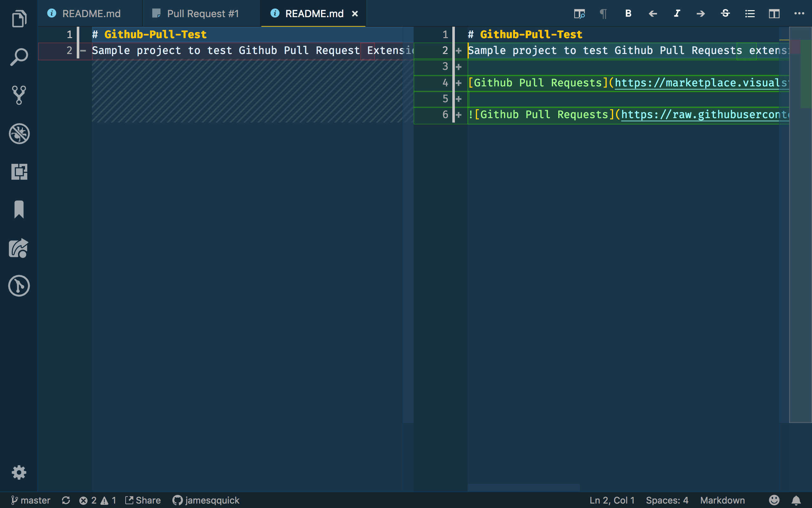Open the Manage settings gear
This screenshot has height=508, width=812.
19,472
